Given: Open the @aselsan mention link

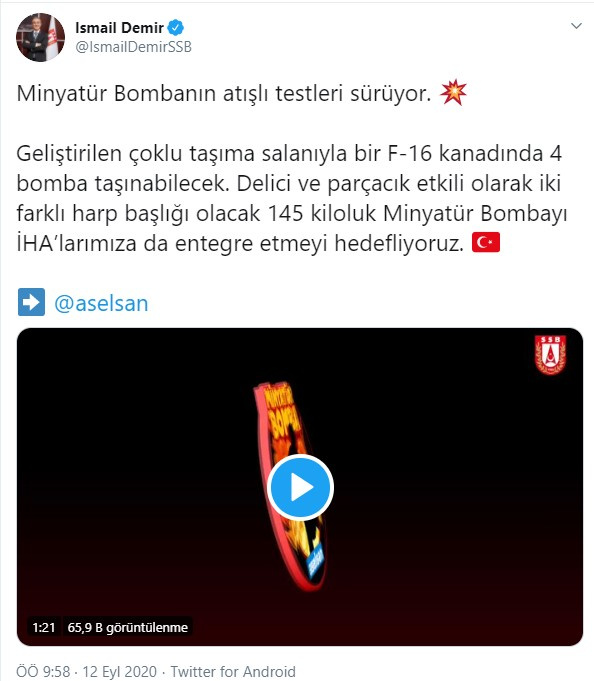Looking at the screenshot, I should point(101,303).
